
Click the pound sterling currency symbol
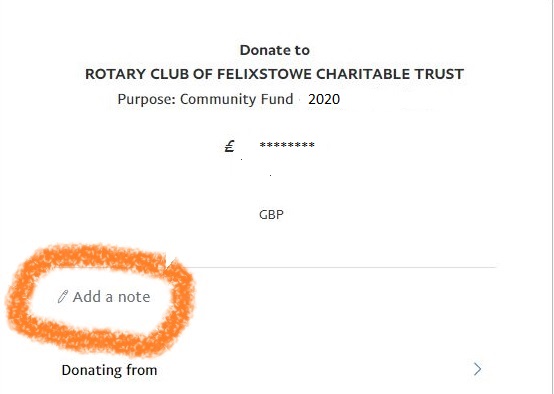(229, 146)
